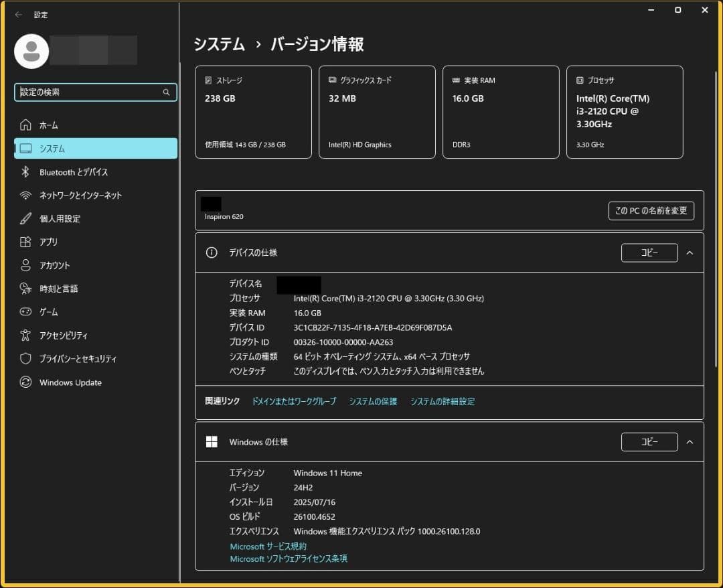
Task: Click the バージョン value 24H2
Action: click(x=303, y=488)
